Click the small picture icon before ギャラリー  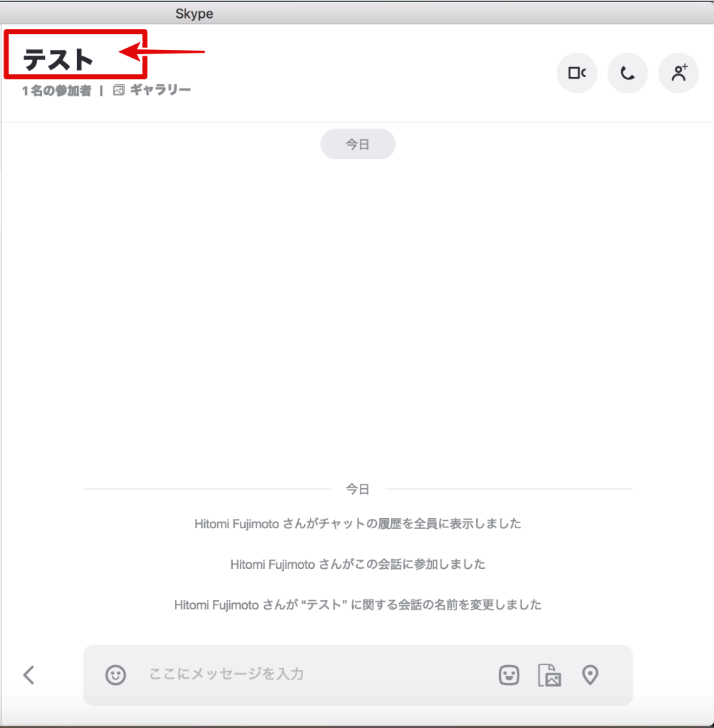[119, 90]
